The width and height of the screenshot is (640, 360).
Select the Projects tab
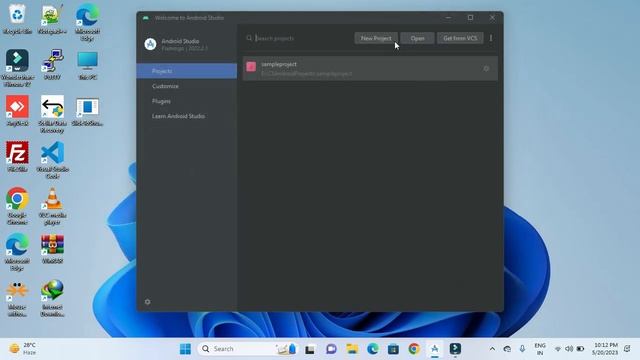click(x=187, y=71)
